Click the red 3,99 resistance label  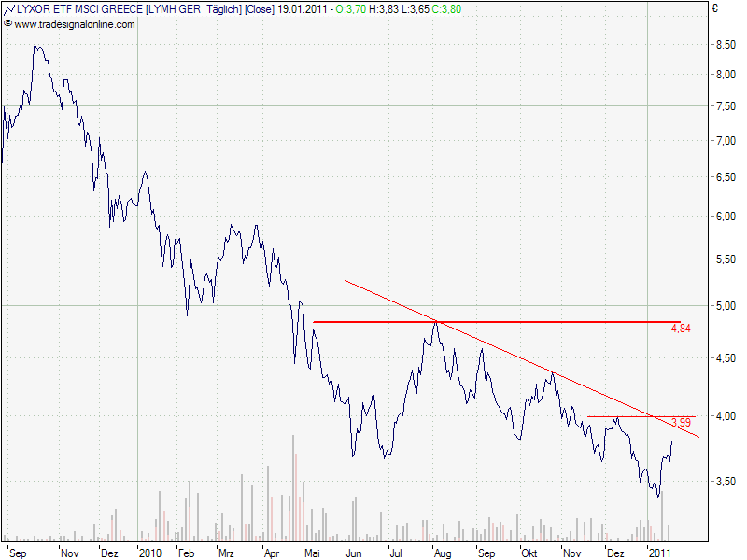coord(682,423)
